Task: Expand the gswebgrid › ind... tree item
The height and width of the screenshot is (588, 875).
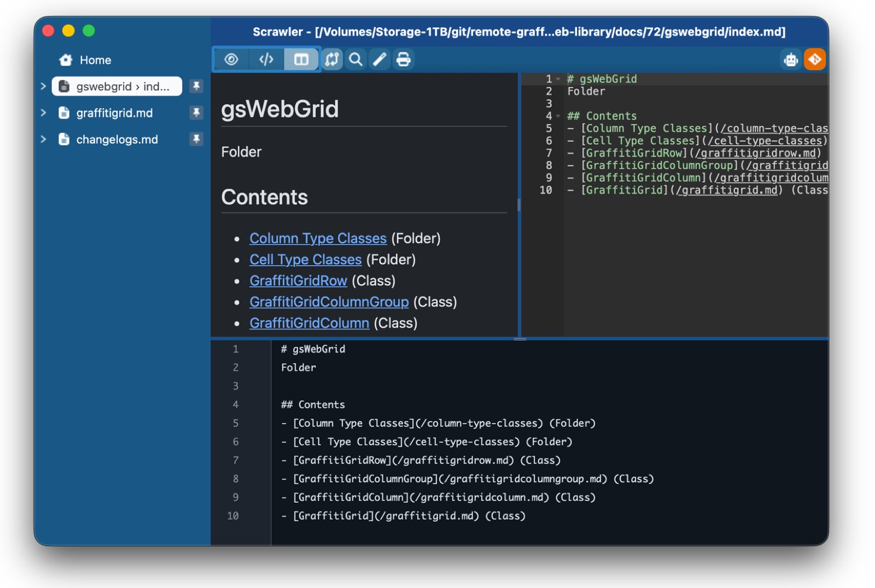Action: click(x=43, y=86)
